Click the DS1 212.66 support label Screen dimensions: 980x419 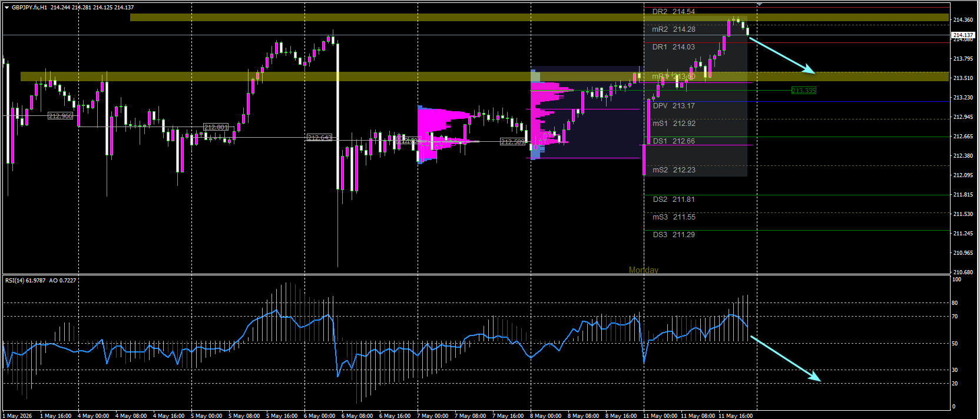[674, 141]
